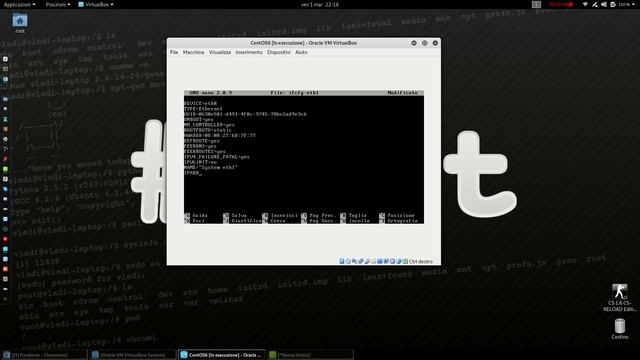
Task: Open the Inserimento menu
Action: (x=249, y=52)
